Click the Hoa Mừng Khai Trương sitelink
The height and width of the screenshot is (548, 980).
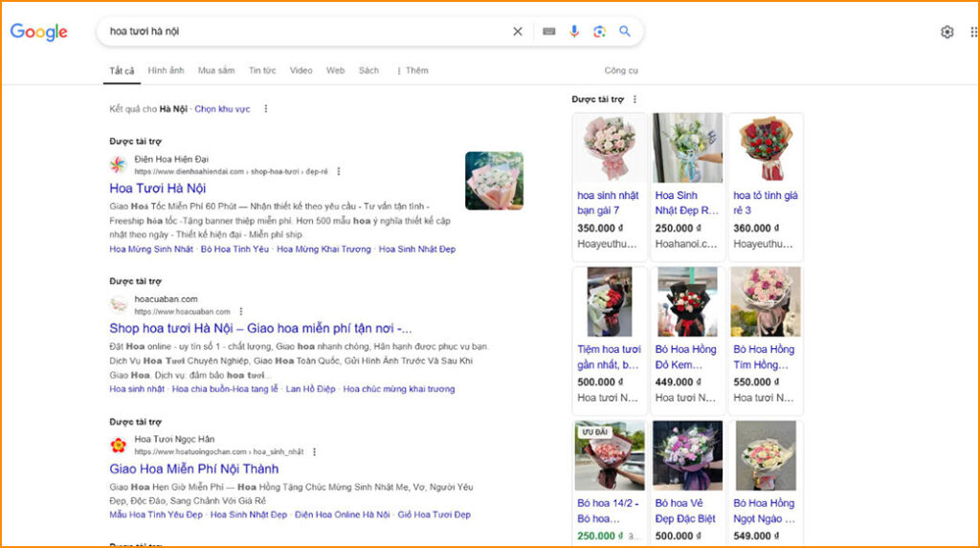click(323, 249)
